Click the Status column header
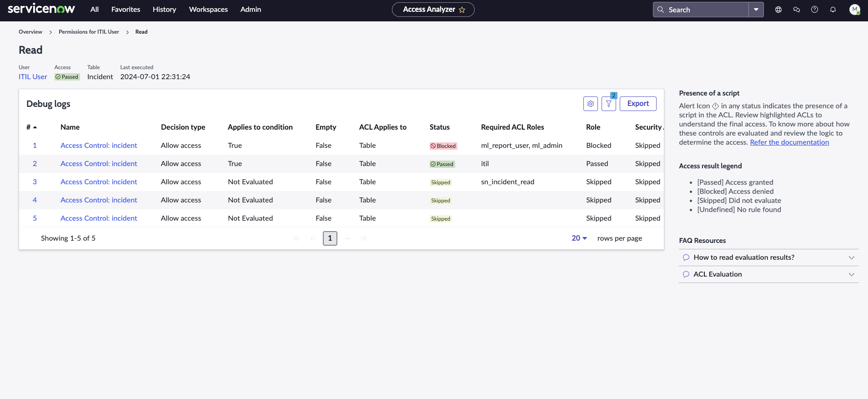This screenshot has height=399, width=868. coord(440,127)
